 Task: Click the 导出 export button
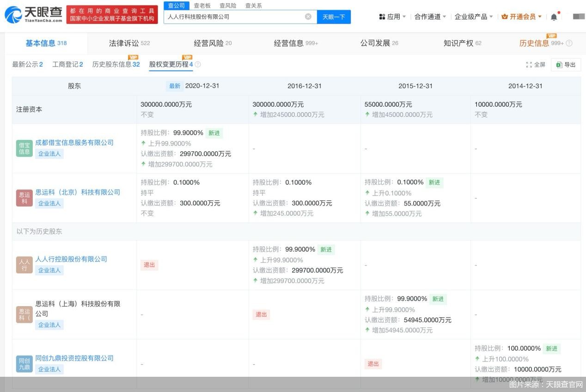(566, 65)
